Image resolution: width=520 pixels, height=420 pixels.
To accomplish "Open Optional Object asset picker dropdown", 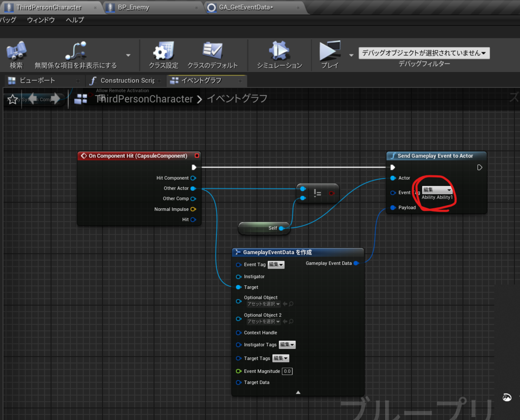I will [x=263, y=304].
